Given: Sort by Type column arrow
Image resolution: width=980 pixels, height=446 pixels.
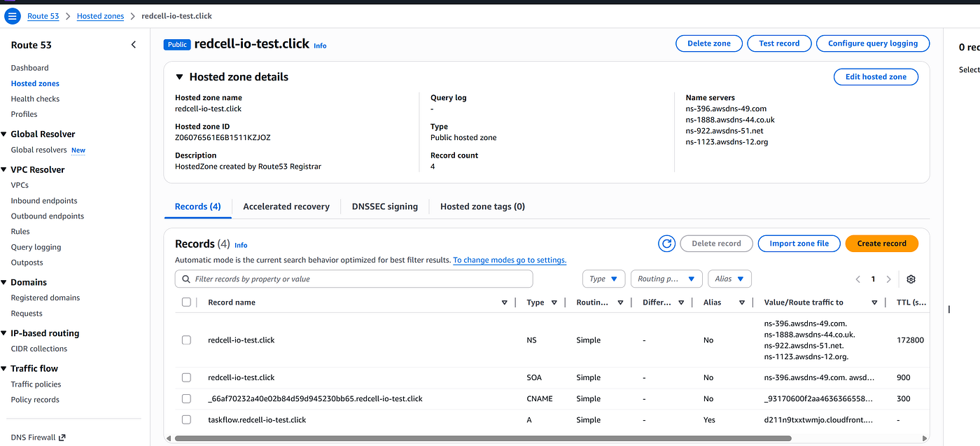Looking at the screenshot, I should pyautogui.click(x=554, y=302).
